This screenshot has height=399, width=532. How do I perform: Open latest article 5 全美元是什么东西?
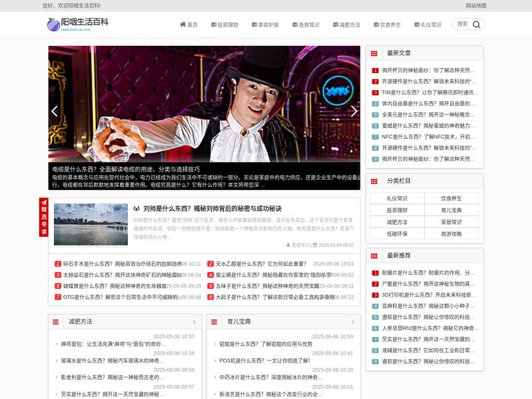pos(428,115)
